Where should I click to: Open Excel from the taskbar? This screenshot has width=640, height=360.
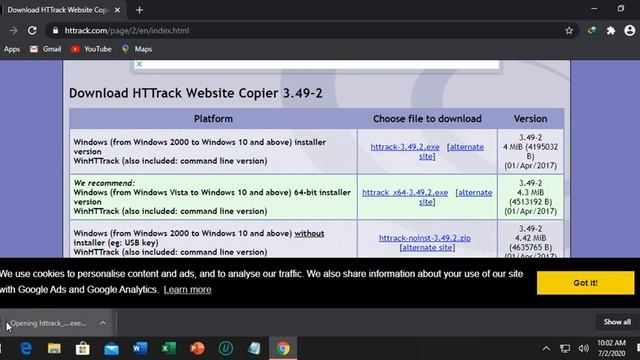pos(169,349)
